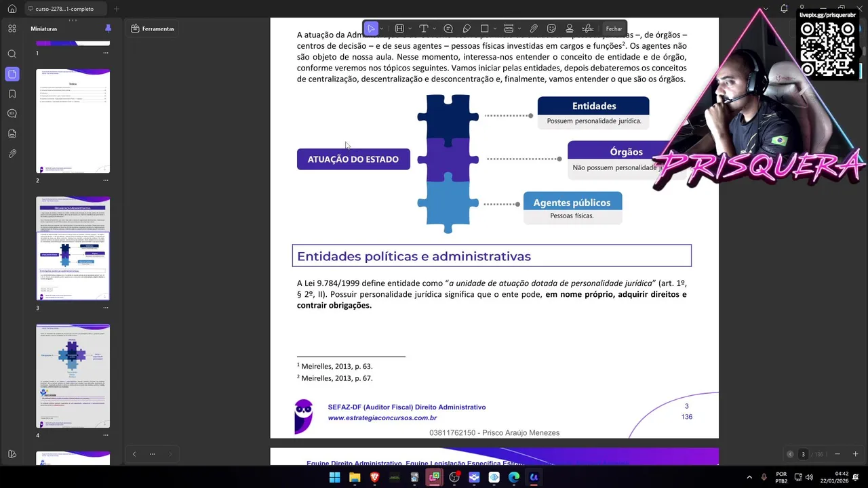
Task: Click the page number input showing 3
Action: pyautogui.click(x=803, y=454)
